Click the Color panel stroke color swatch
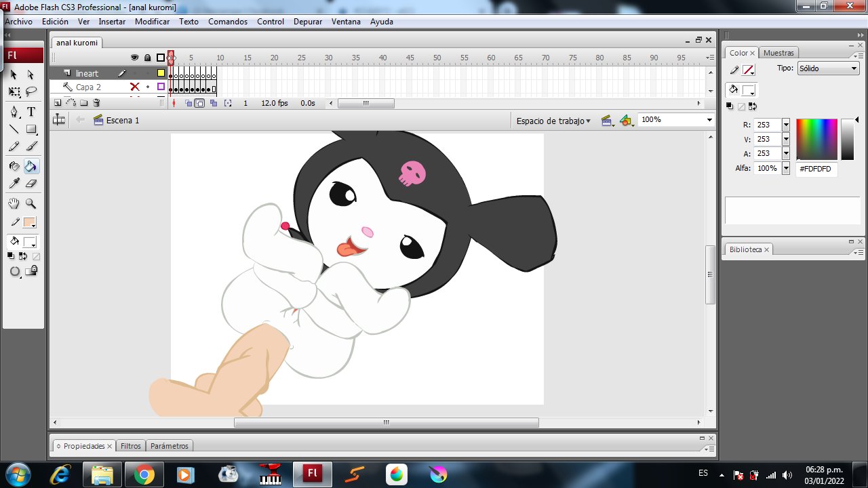868x488 pixels. click(x=749, y=70)
